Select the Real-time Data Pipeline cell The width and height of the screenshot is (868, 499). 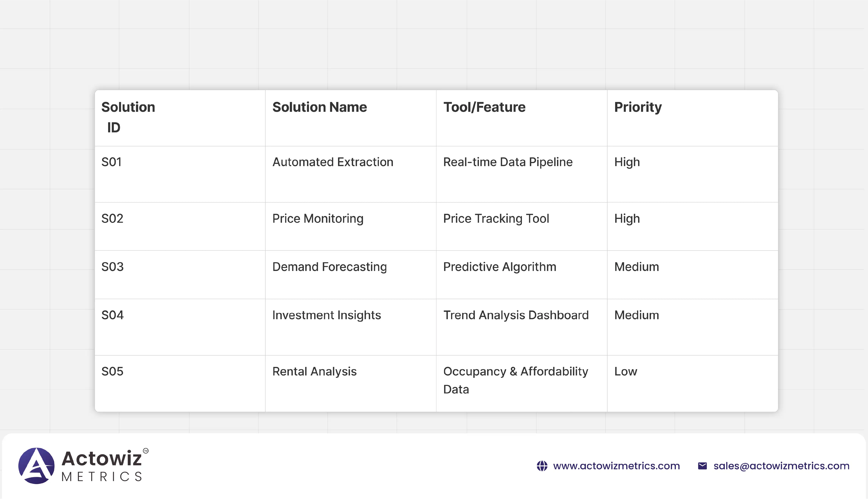(507, 162)
